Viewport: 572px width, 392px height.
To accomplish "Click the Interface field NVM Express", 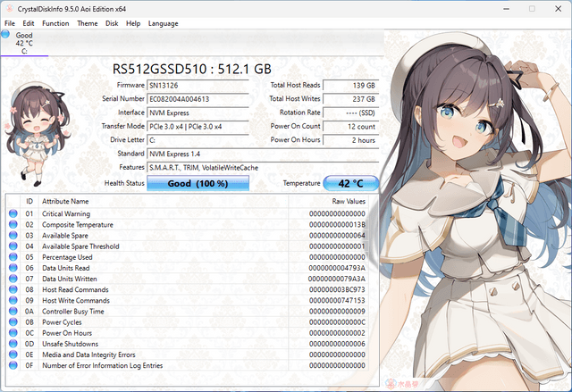I will click(198, 113).
